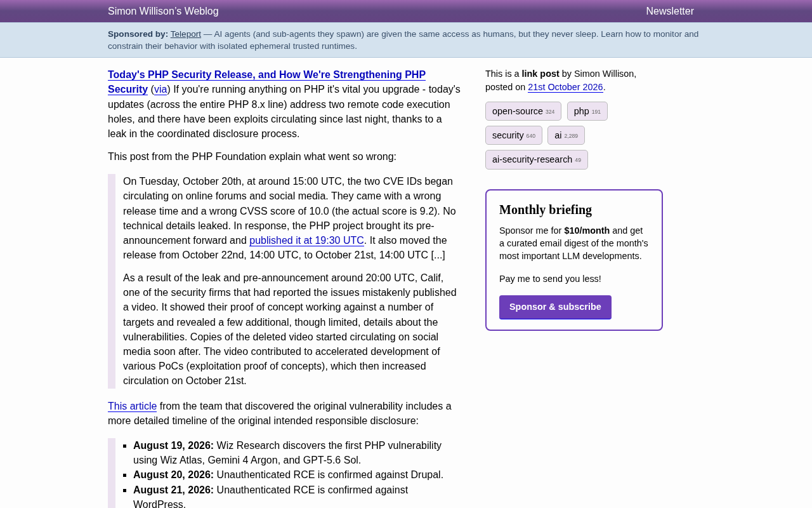Select the ai-security-research tag
The width and height of the screenshot is (812, 508).
[537, 159]
